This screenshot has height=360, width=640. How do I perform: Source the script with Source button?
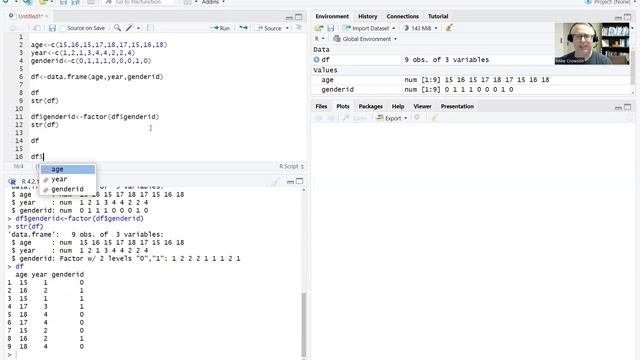click(269, 28)
